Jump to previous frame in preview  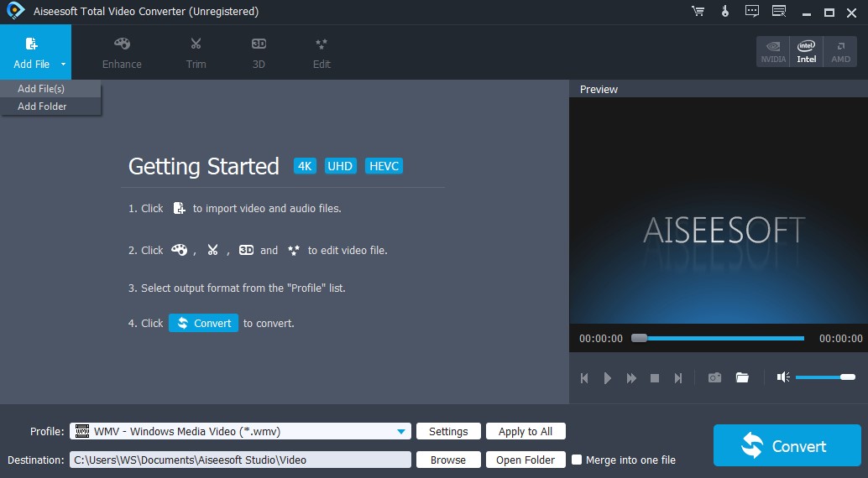point(584,378)
